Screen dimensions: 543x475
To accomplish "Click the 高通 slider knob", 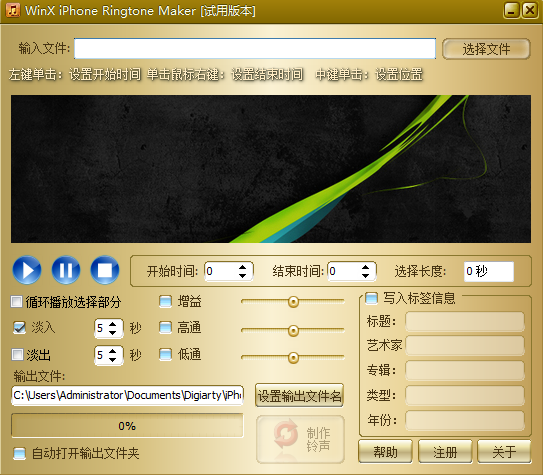I will (x=293, y=331).
